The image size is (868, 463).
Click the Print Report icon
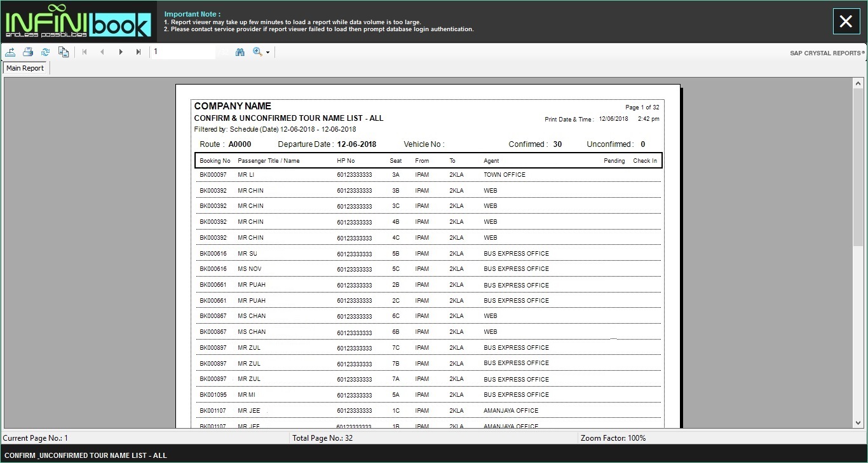point(28,52)
